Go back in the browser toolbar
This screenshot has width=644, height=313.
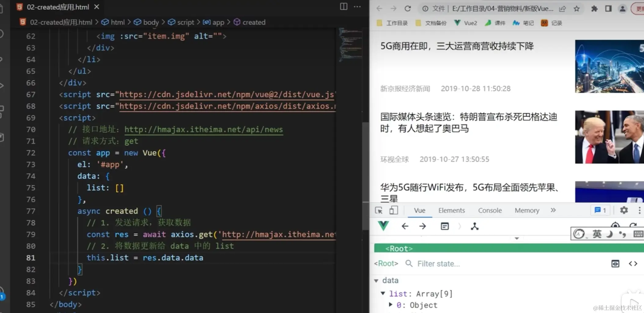point(379,9)
